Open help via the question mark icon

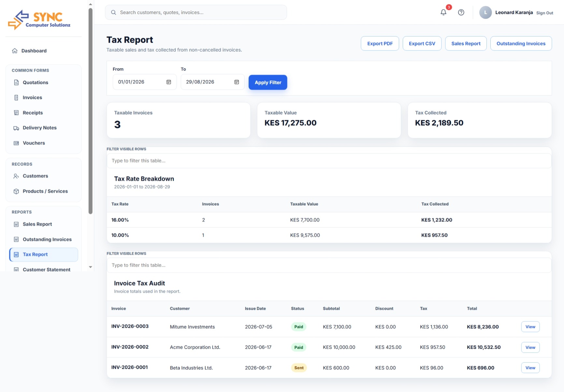pos(461,12)
